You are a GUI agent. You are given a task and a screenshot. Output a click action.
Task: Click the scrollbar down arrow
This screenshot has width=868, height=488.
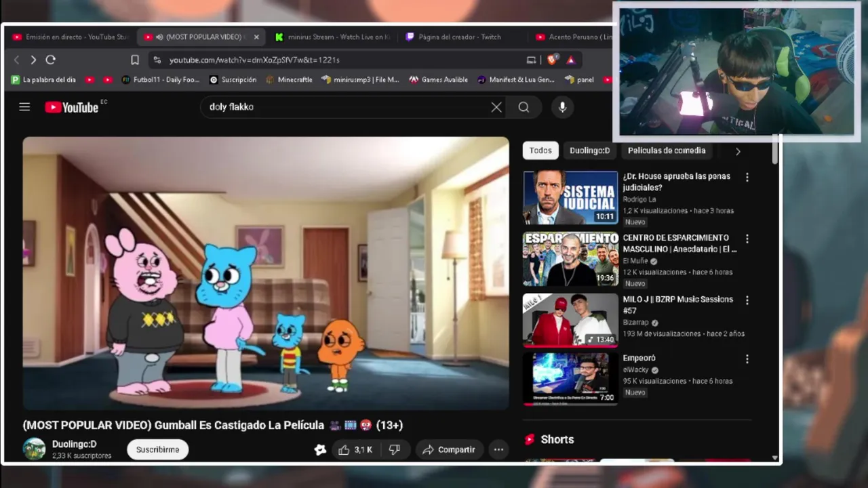coord(775,458)
